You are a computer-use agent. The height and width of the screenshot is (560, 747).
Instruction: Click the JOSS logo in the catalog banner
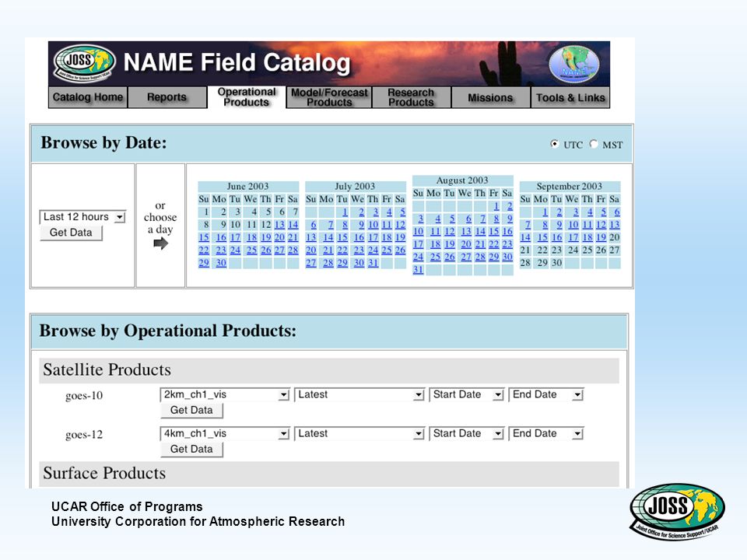(84, 62)
